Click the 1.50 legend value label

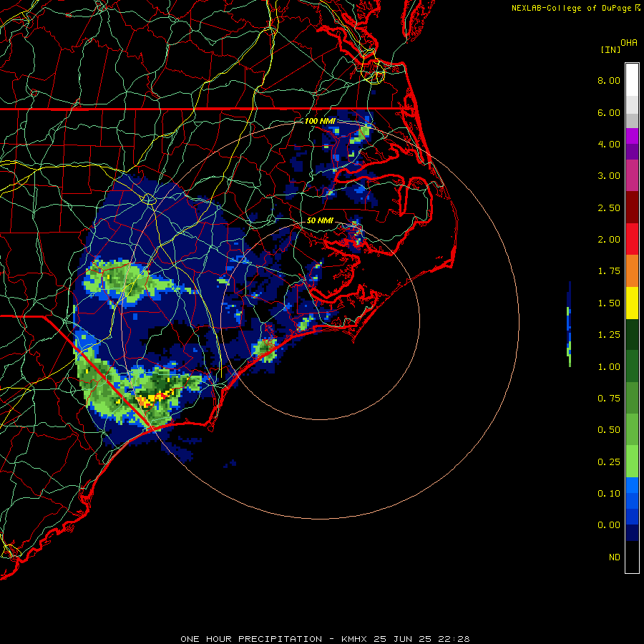609,303
